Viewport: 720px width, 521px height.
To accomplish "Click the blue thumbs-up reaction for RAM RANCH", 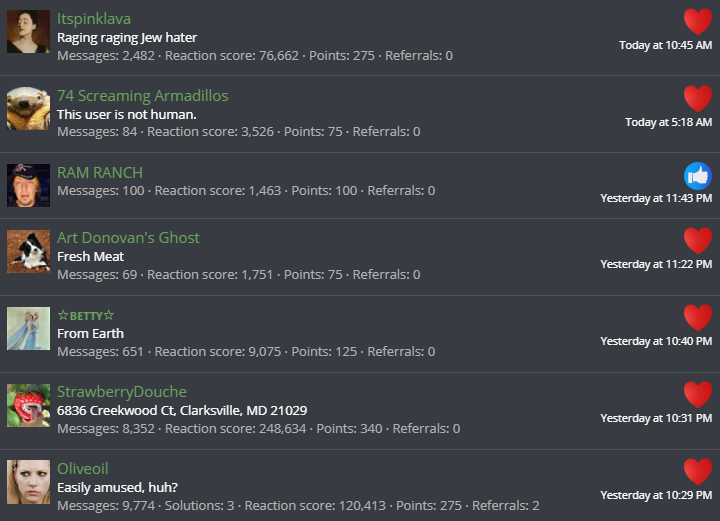I will [x=698, y=176].
